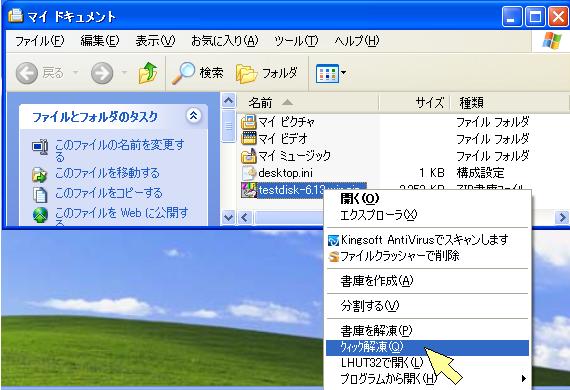Viewport: 570px width, 390px height.
Task: Collapse the ファイルとフォルダのタスク panel
Action: (x=193, y=116)
